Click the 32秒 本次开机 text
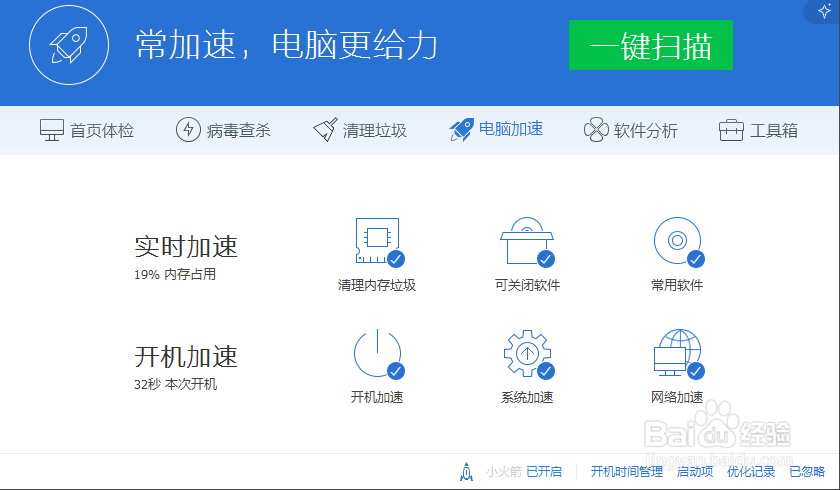 pos(176,384)
